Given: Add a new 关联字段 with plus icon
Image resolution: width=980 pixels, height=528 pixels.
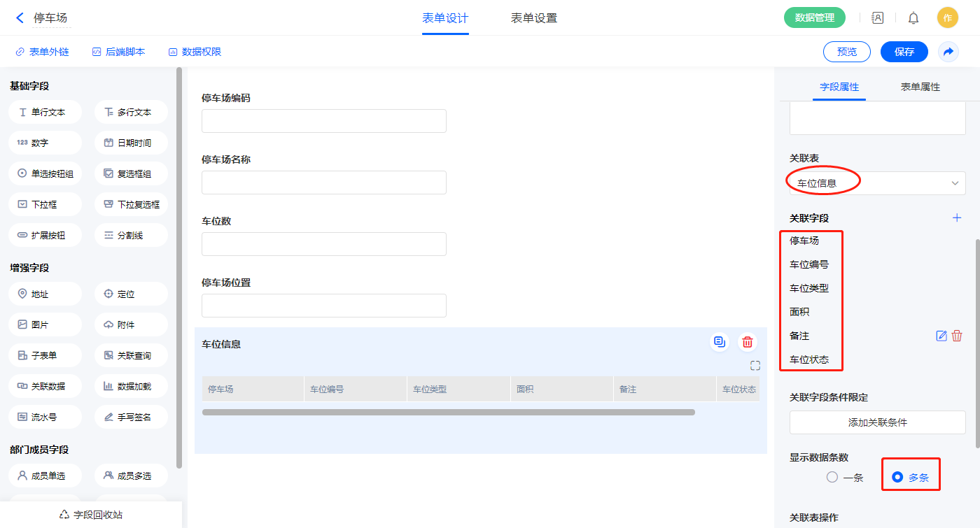Looking at the screenshot, I should click(957, 218).
